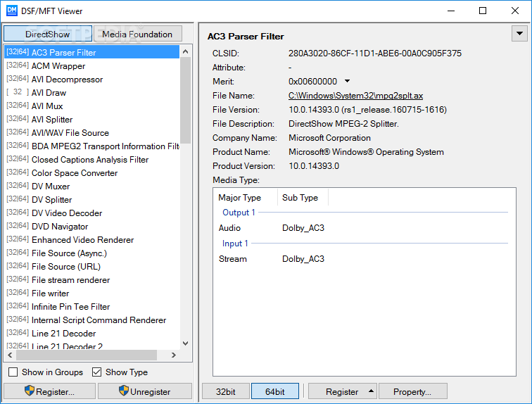
Task: Enable the Show in Groups checkbox
Action: pyautogui.click(x=13, y=372)
